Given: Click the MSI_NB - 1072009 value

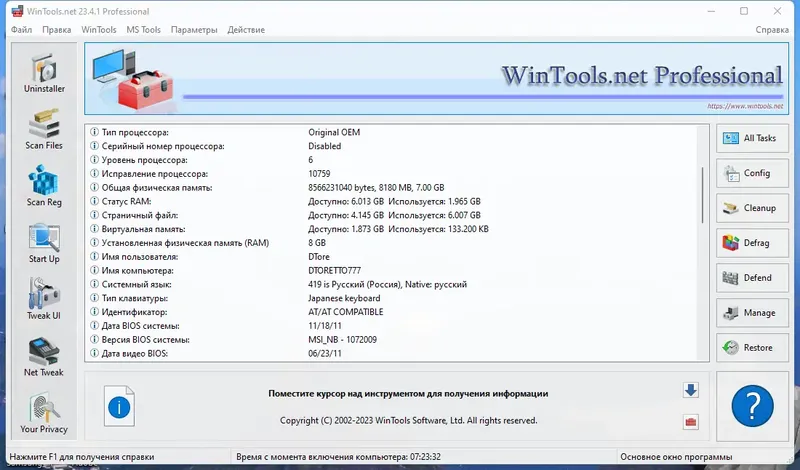Looking at the screenshot, I should click(x=342, y=339).
